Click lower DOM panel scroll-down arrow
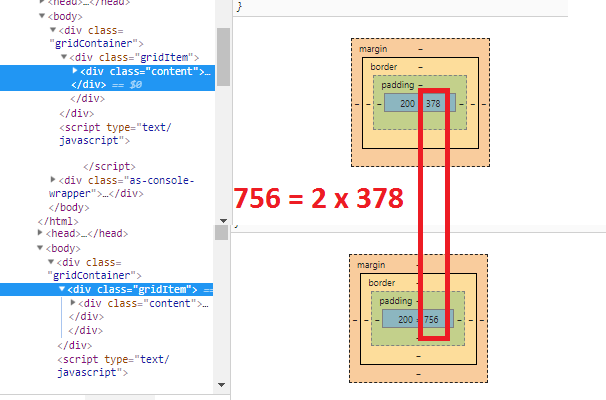This screenshot has width=606, height=400. [x=221, y=385]
